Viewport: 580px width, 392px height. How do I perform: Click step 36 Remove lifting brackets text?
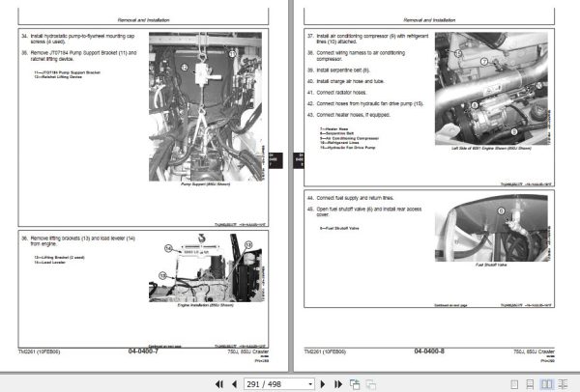[78, 240]
